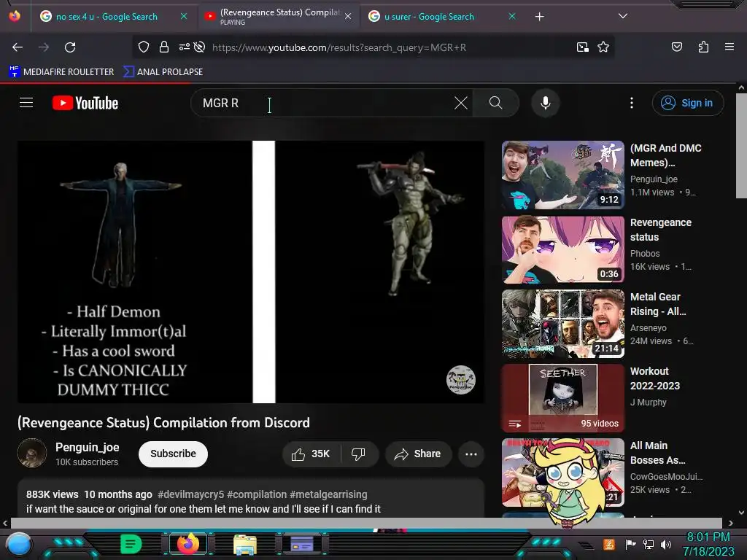Click the #devilmaycry5 hashtag
747x560 pixels.
click(190, 494)
